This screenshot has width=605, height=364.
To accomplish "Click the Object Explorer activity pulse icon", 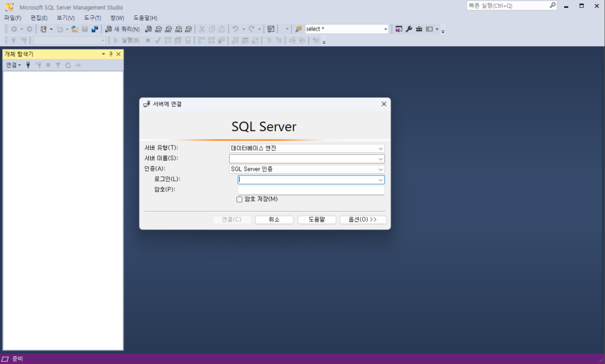I will click(78, 65).
